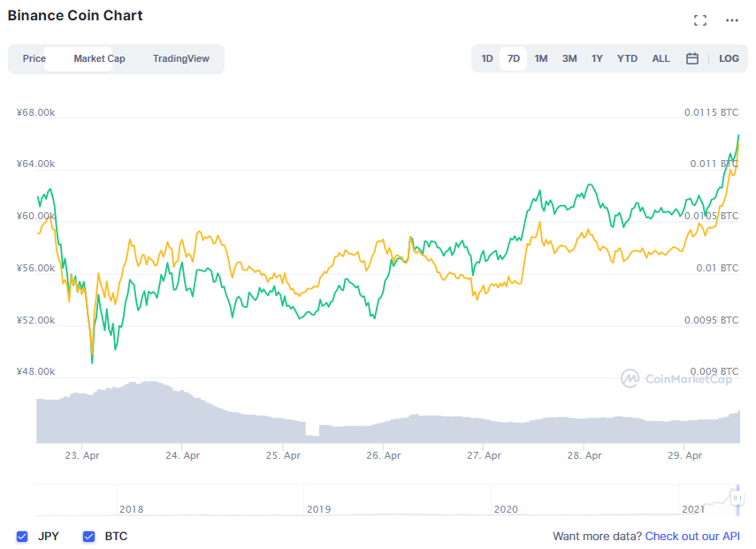Click the JPY legend label

tap(49, 536)
